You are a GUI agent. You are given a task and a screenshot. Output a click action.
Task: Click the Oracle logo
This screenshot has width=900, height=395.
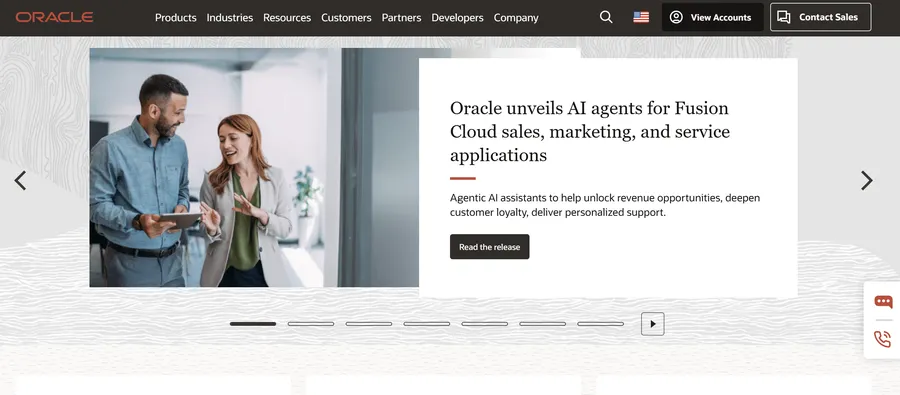(x=55, y=17)
